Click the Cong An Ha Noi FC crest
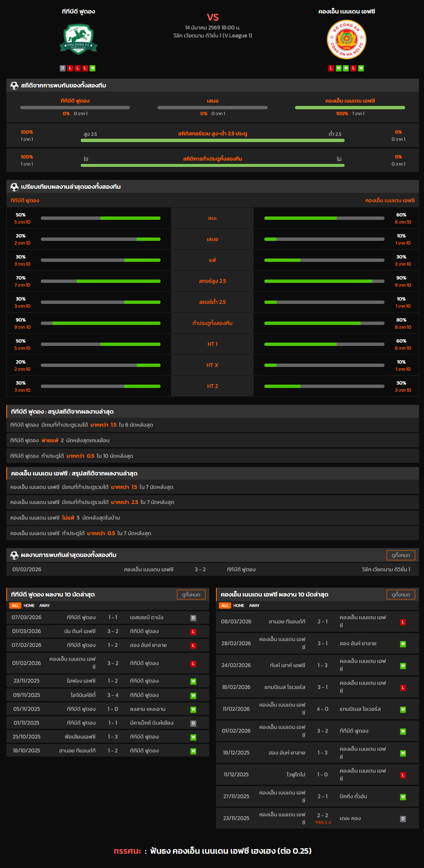The height and width of the screenshot is (868, 424). tap(346, 40)
